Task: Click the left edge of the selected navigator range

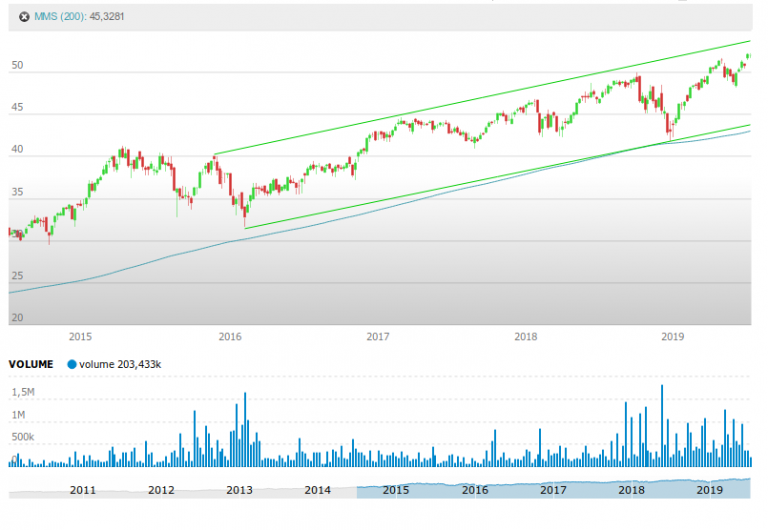Action: click(356, 490)
